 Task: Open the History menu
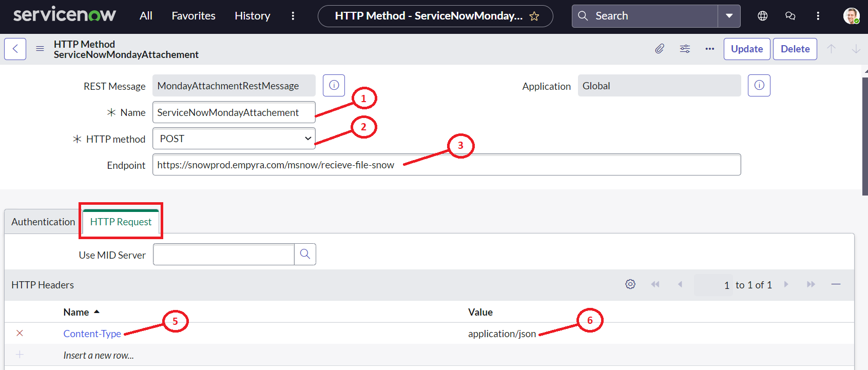click(253, 16)
